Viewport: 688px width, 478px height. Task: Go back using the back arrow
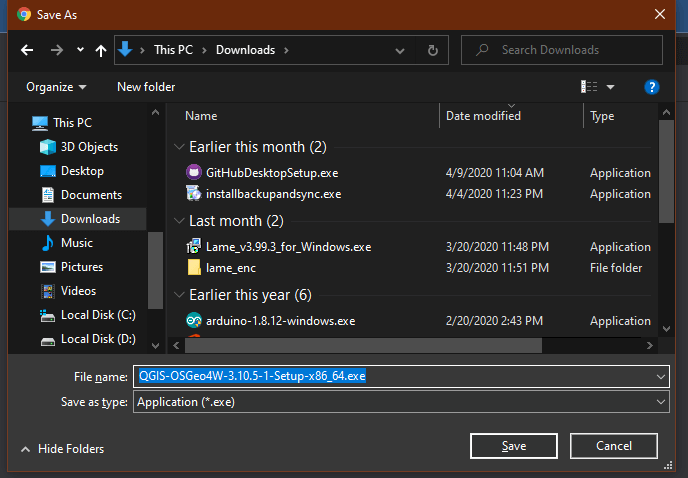click(x=27, y=50)
